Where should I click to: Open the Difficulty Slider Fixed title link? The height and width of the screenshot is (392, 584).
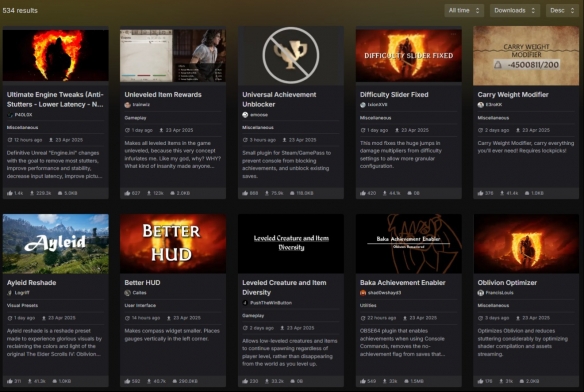(x=394, y=95)
